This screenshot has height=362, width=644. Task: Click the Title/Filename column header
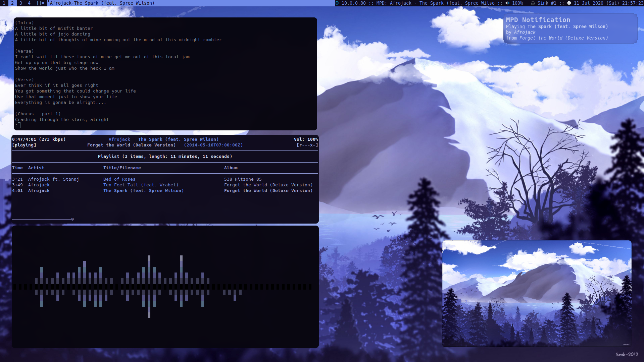(122, 168)
